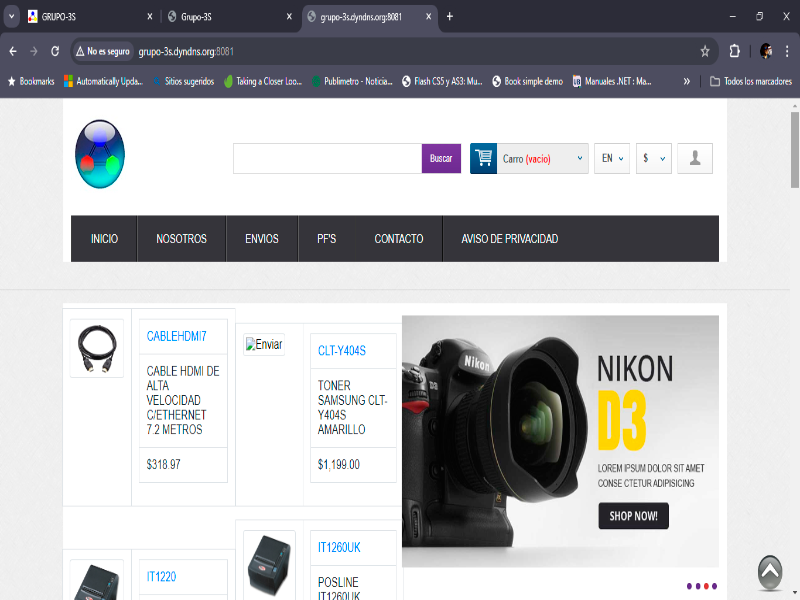Image resolution: width=800 pixels, height=600 pixels.
Task: Open 'Automatically Upda...' bookmark
Action: point(104,82)
